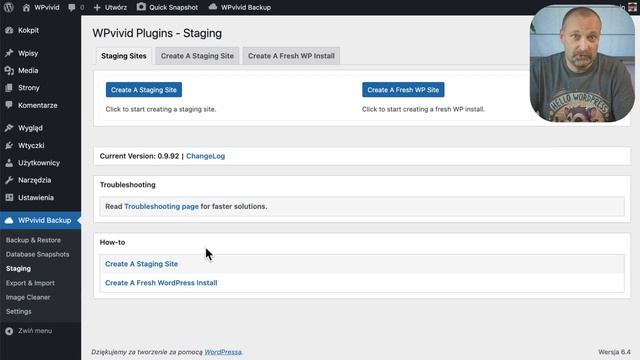Click the Troubleshooting heading
This screenshot has height=360, width=640.
128,185
